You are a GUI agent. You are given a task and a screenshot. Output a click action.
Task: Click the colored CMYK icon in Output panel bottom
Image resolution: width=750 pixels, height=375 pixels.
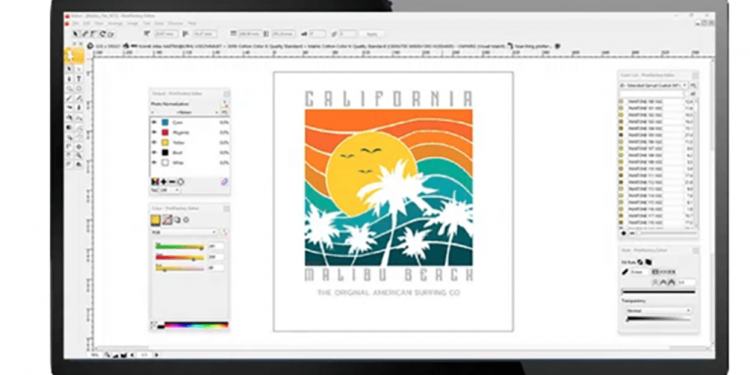point(155,182)
